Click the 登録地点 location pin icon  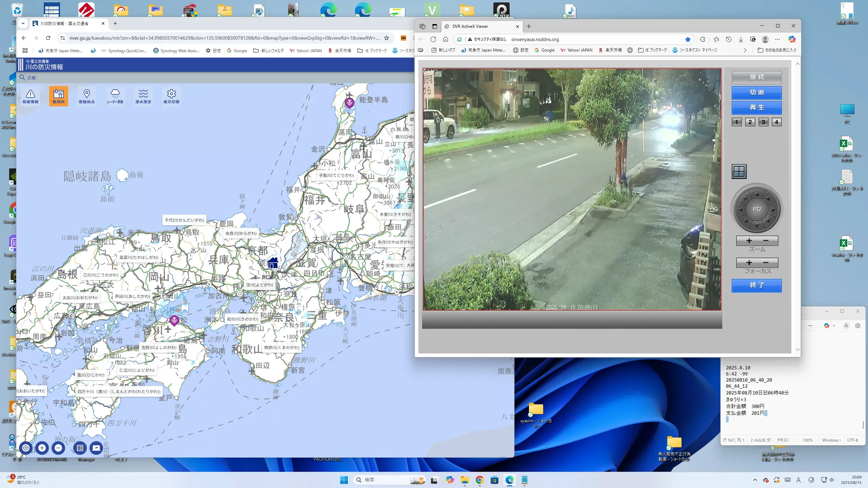pyautogui.click(x=86, y=96)
